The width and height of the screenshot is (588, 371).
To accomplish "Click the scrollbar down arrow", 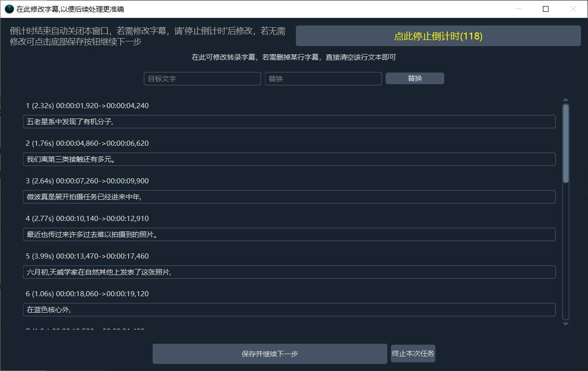I will pyautogui.click(x=565, y=324).
